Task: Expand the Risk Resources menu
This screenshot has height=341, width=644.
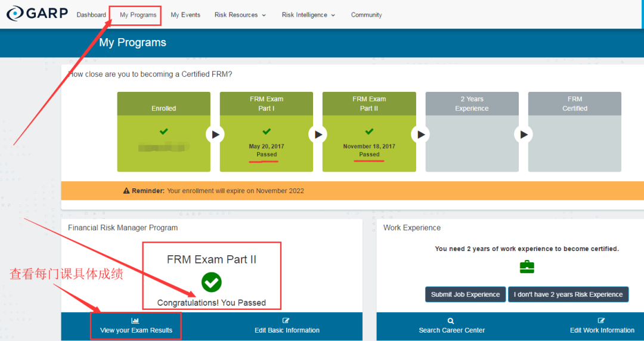Action: [x=240, y=15]
